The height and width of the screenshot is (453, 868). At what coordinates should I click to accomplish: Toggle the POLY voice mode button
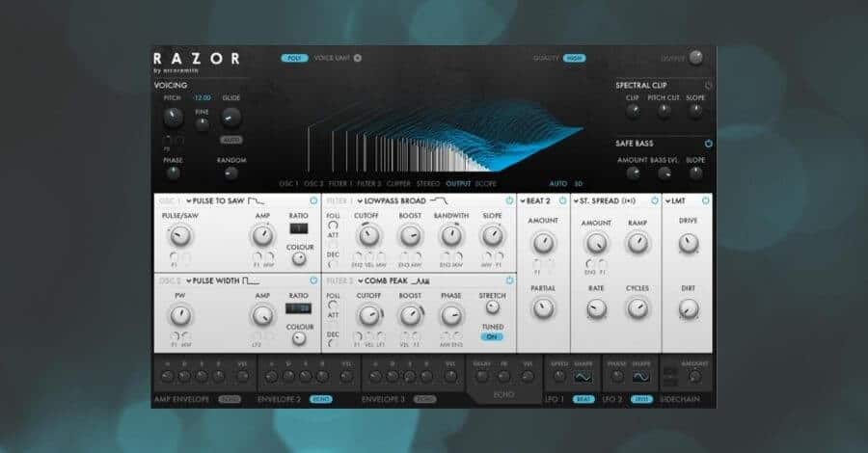pos(294,58)
